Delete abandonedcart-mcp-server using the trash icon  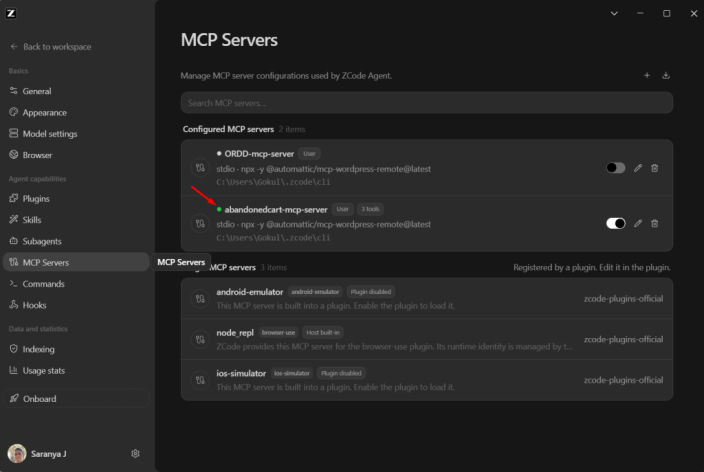pyautogui.click(x=655, y=223)
